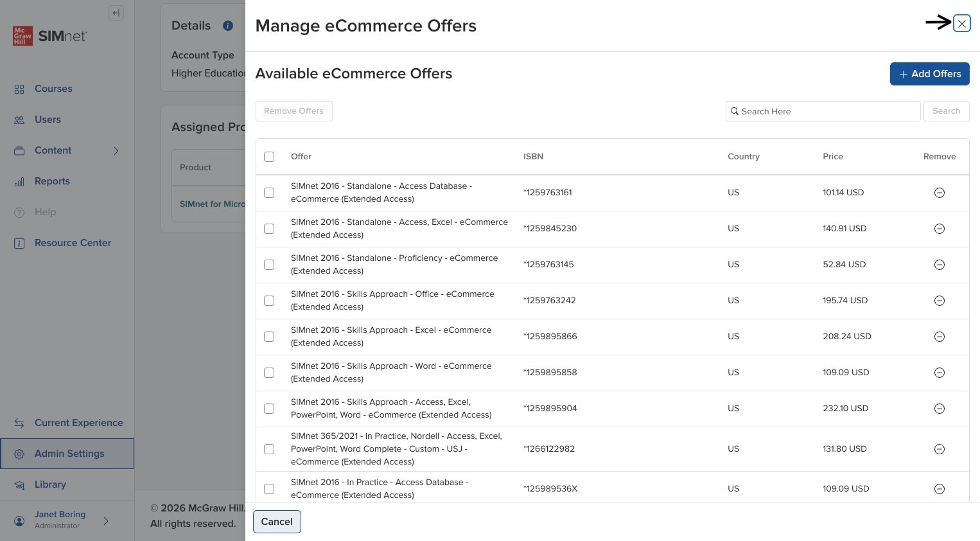Open Users in the sidebar
980x541 pixels.
point(48,120)
